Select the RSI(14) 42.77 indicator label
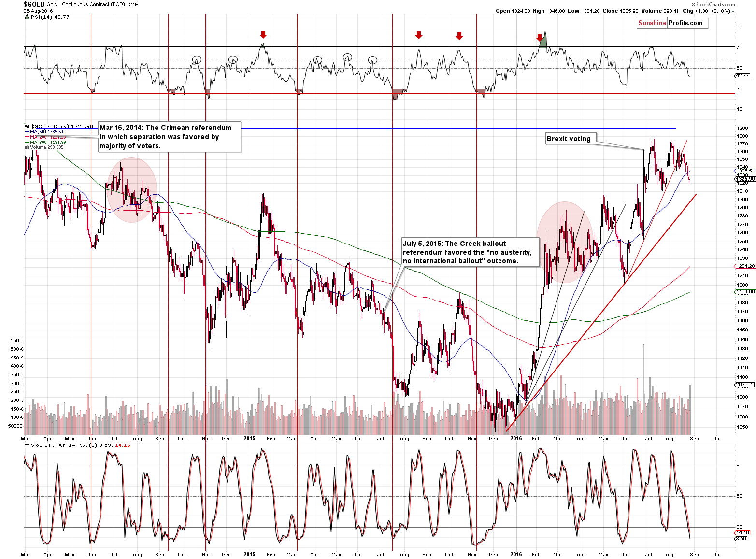 click(50, 17)
